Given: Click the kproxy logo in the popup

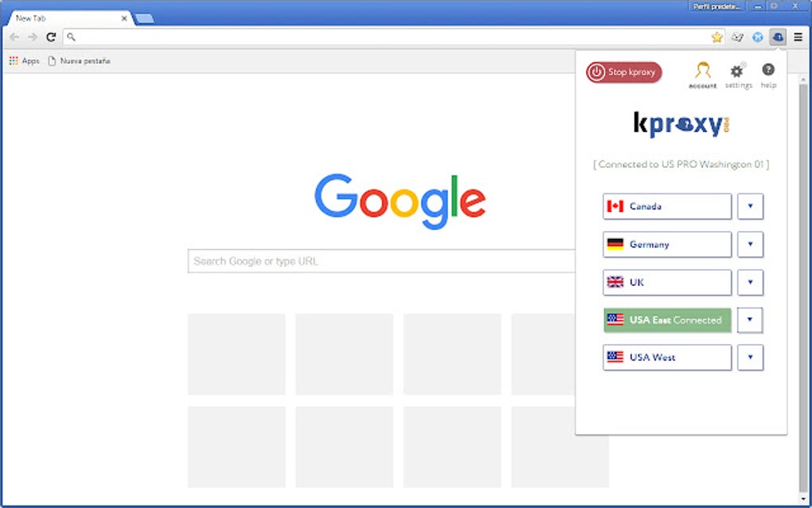Looking at the screenshot, I should point(681,124).
